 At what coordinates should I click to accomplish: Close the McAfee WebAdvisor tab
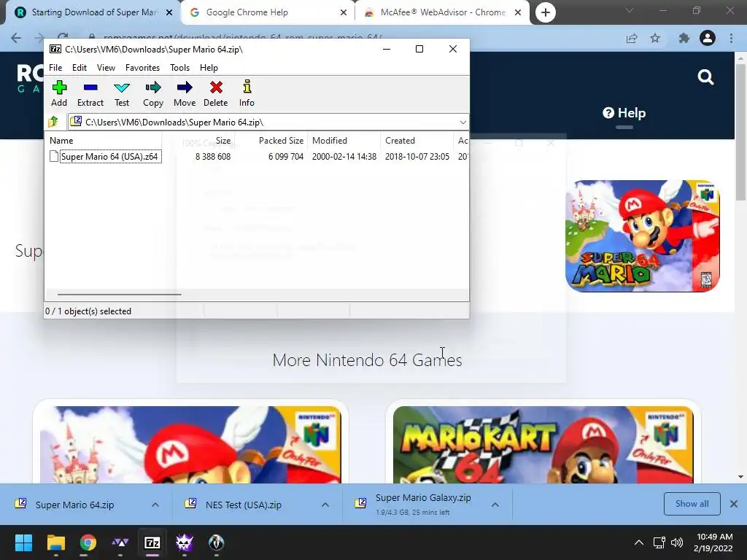[x=518, y=12]
